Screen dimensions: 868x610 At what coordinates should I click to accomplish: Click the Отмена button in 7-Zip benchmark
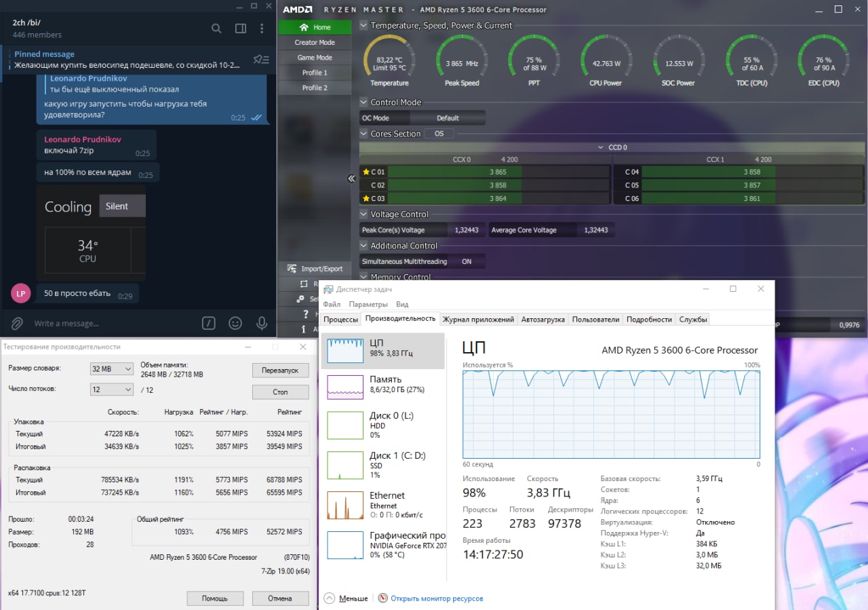(x=280, y=598)
